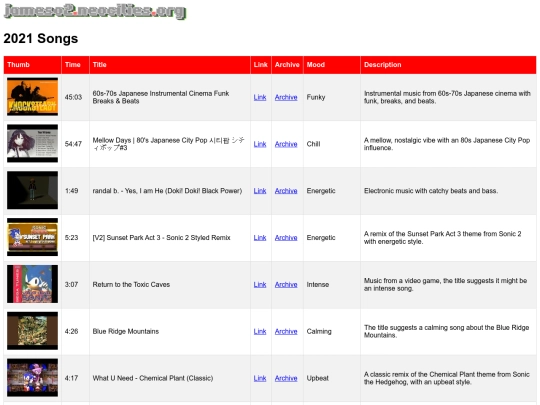540x405 pixels.
Task: Select the title 'Return to the Toxic Caves'
Action: tap(131, 284)
